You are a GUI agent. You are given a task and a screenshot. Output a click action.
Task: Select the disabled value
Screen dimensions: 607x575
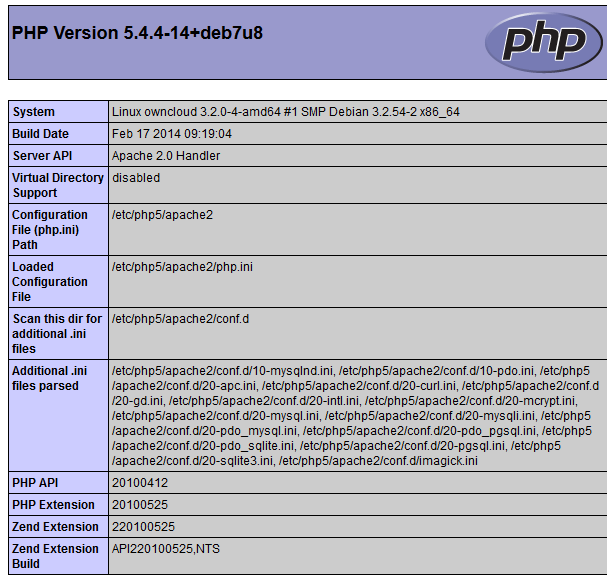136,178
